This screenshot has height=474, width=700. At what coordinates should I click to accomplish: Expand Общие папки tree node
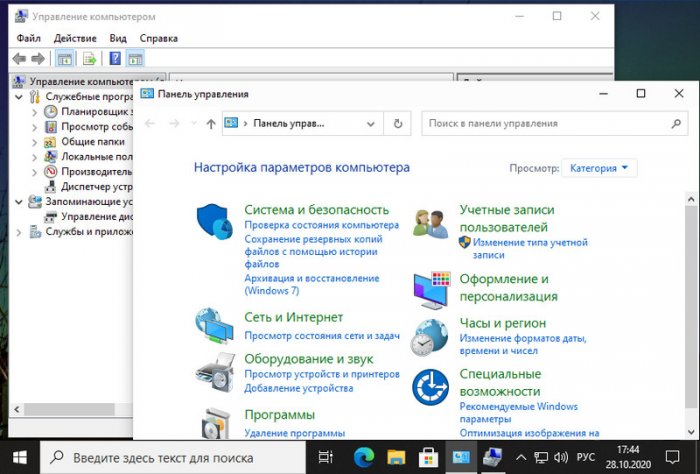34,142
